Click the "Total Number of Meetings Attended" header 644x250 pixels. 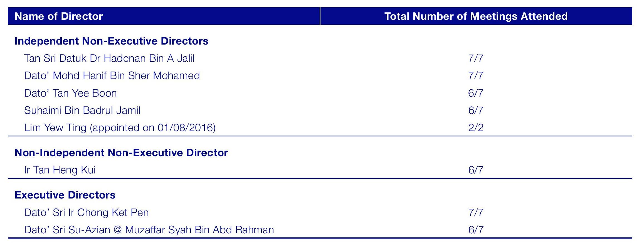[x=476, y=16]
